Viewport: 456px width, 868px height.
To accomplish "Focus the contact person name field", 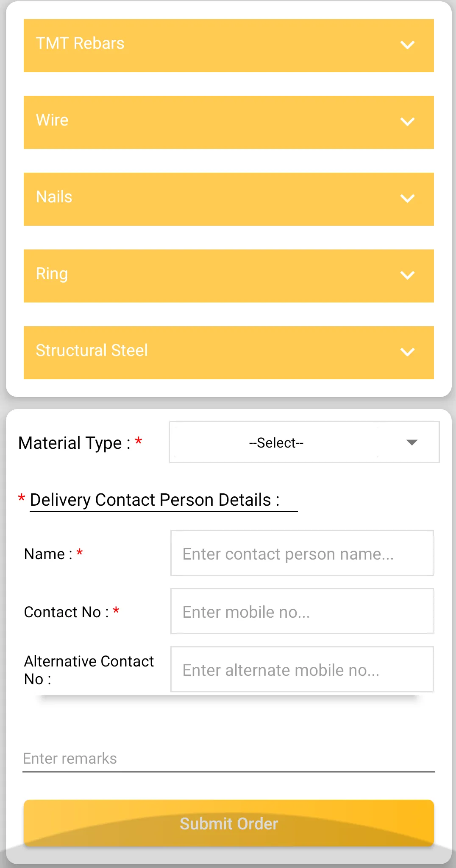I will pyautogui.click(x=302, y=553).
